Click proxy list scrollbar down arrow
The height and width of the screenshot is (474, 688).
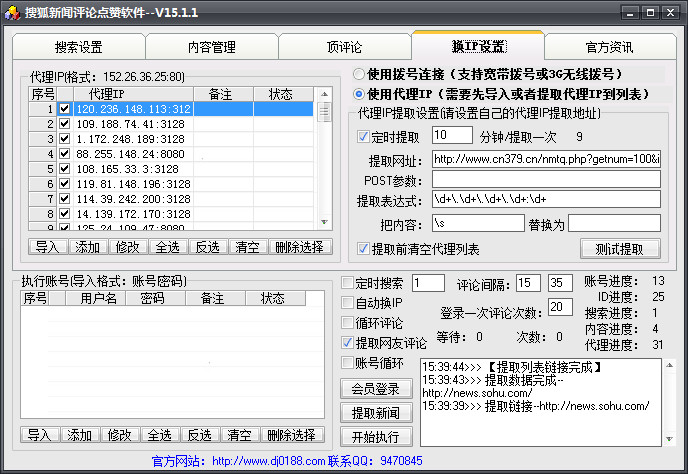pos(324,222)
